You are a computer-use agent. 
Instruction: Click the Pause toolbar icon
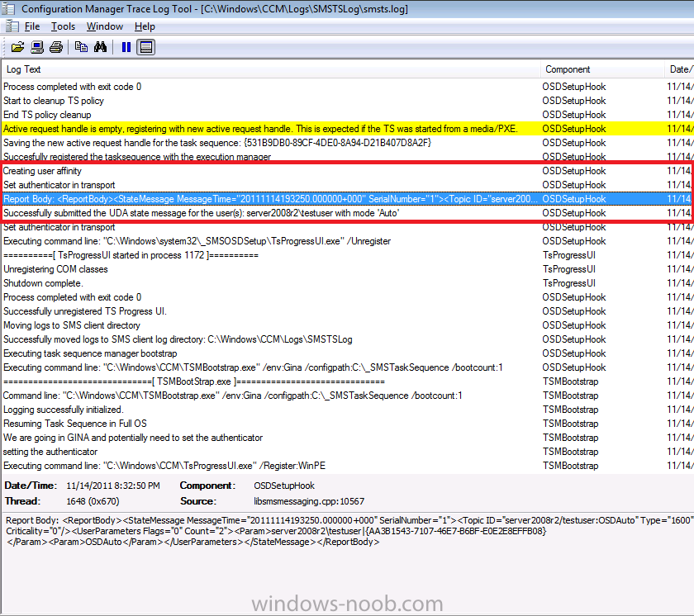[126, 47]
